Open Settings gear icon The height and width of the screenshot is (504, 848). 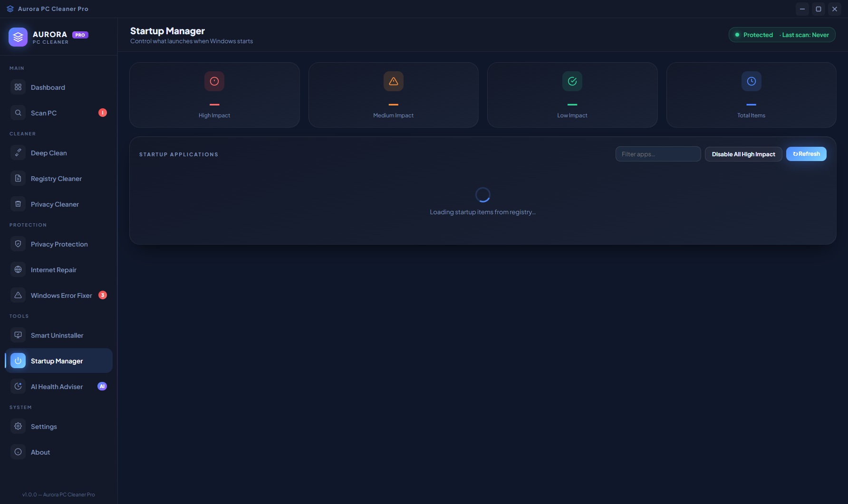point(18,426)
